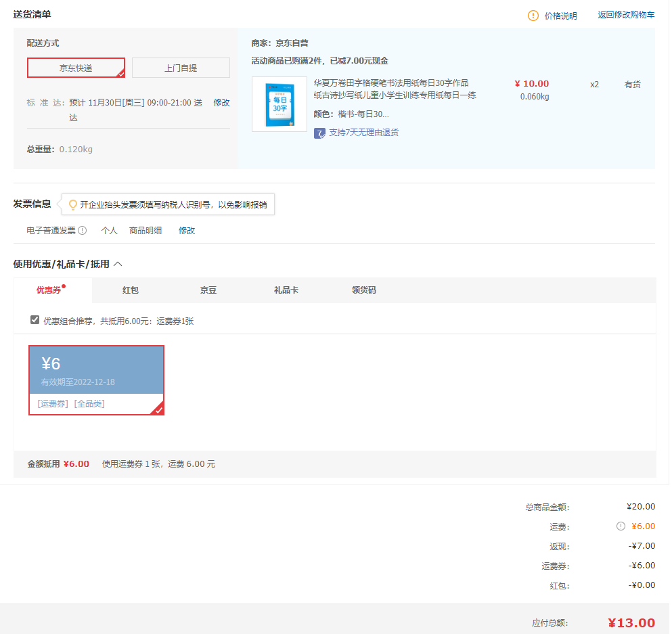Click the info icon beside 电子普通发票
Image resolution: width=672 pixels, height=634 pixels.
click(83, 231)
